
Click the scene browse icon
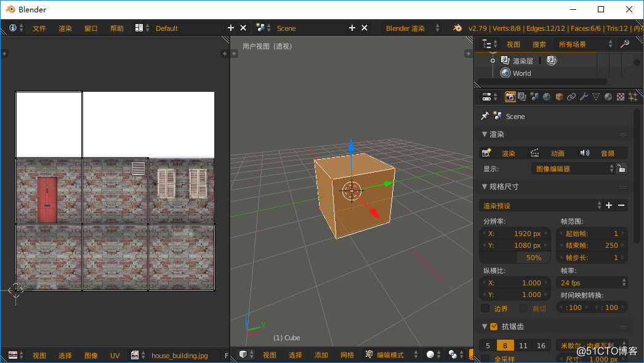tap(264, 28)
